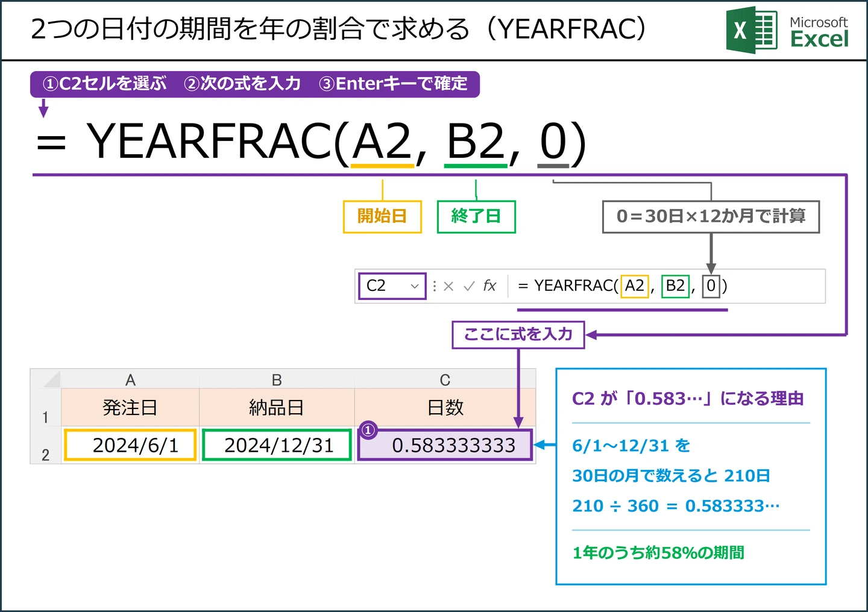Select cell B2 with 2024/12/31
The image size is (868, 612).
(277, 445)
